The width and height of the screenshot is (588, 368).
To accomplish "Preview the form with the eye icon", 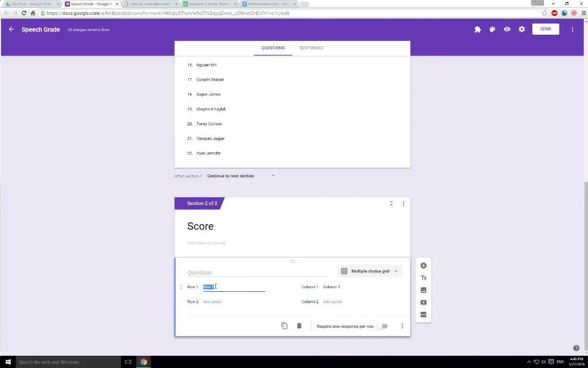I will coord(507,29).
